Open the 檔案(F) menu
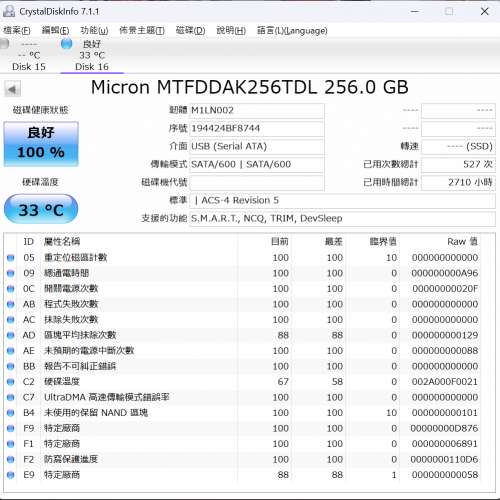 (x=17, y=31)
